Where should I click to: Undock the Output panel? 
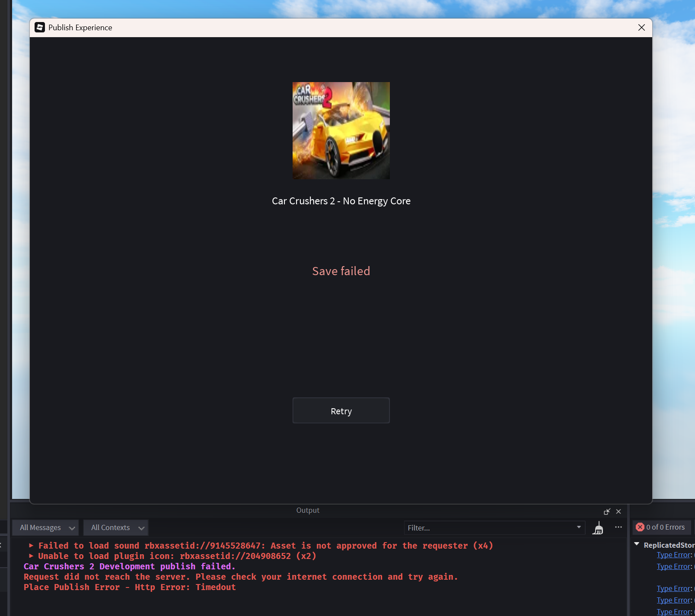click(x=607, y=511)
